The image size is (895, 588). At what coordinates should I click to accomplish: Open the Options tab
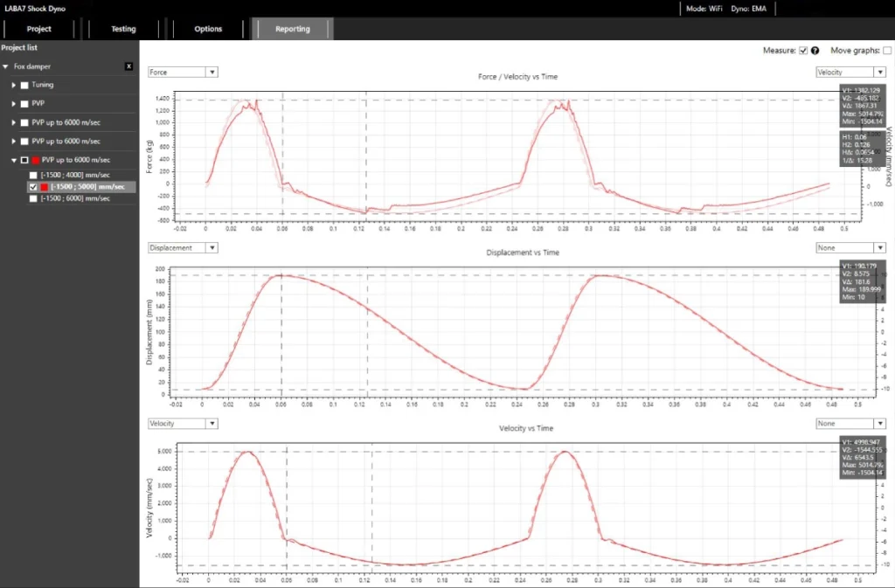208,29
